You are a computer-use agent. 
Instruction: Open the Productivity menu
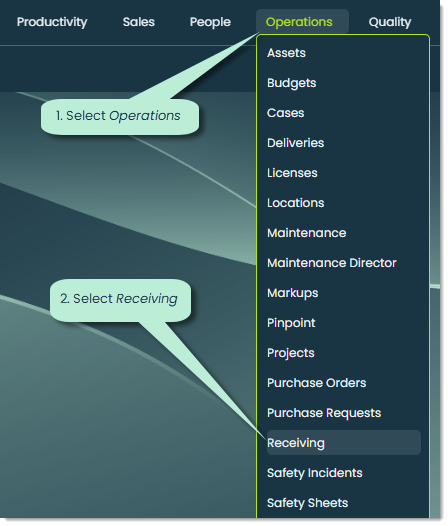pos(52,22)
